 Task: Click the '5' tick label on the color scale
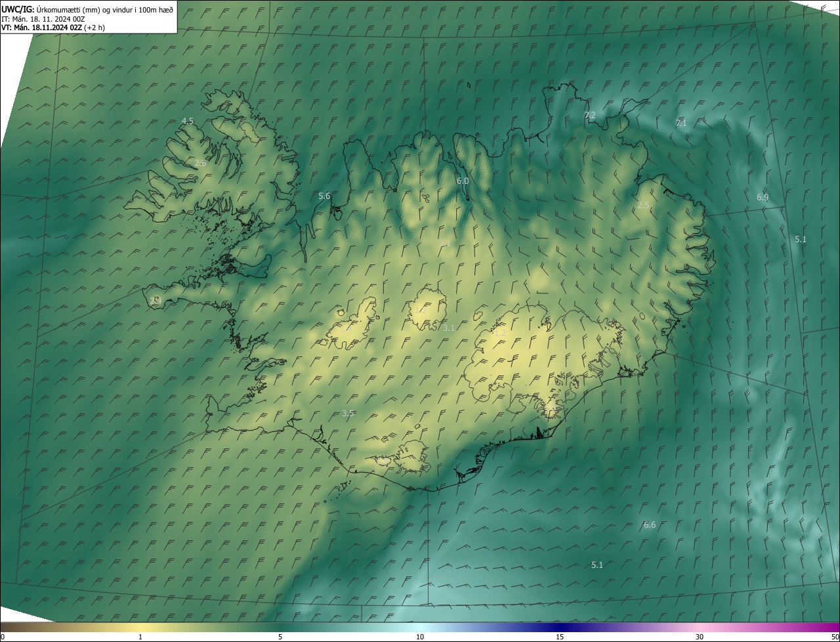click(x=280, y=637)
